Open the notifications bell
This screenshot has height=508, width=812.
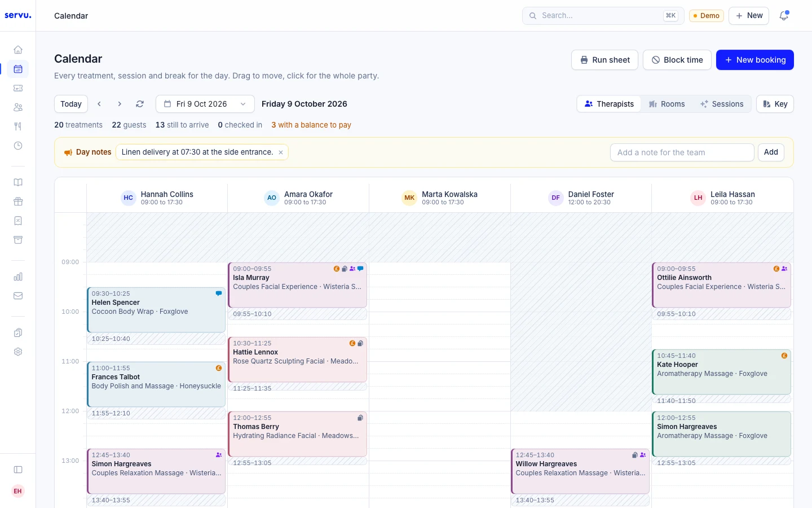tap(784, 16)
